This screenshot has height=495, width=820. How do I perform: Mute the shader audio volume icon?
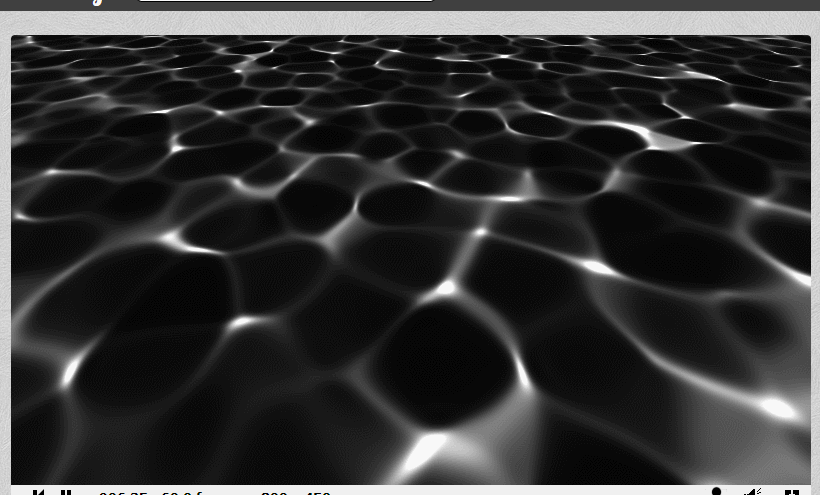coord(752,492)
